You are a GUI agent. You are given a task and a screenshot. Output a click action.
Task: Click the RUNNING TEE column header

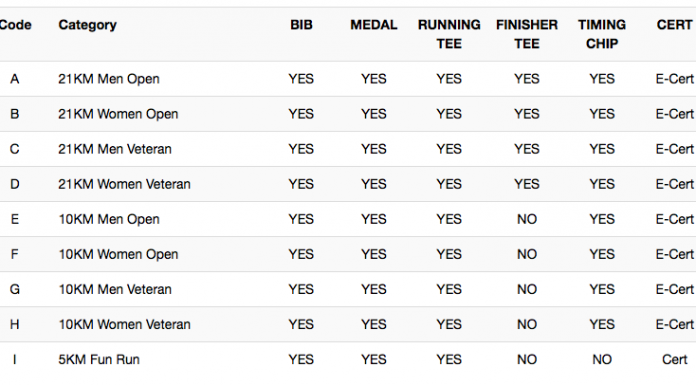449,34
